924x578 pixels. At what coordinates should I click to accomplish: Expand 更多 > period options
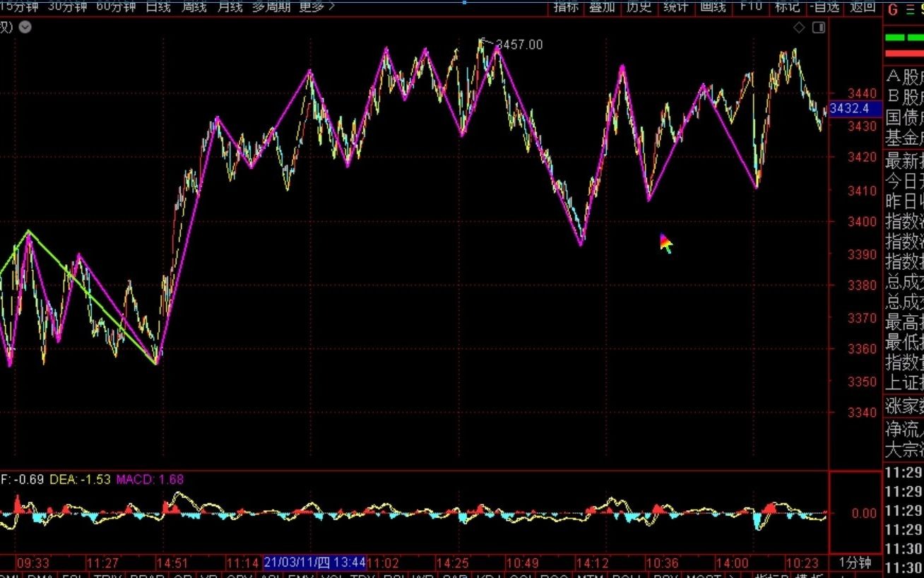(317, 6)
